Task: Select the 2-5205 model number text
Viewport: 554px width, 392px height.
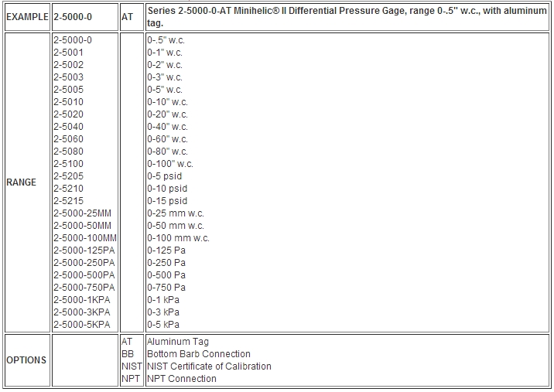Action: click(69, 176)
